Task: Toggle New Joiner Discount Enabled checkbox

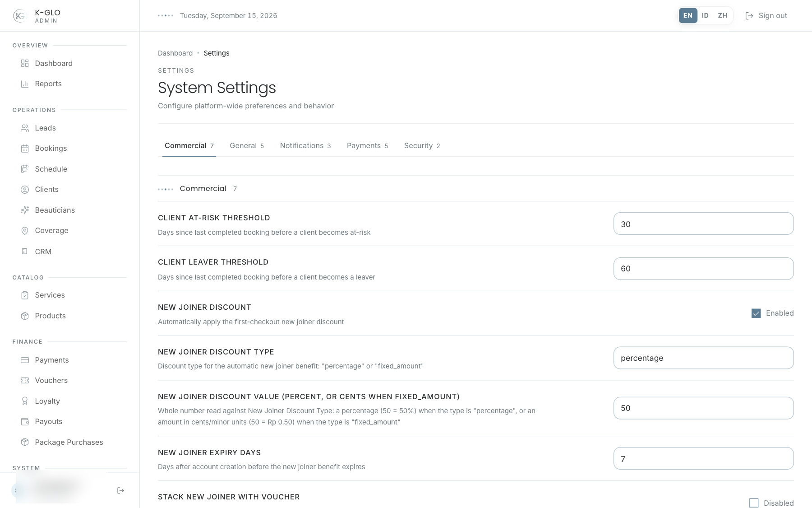Action: click(756, 313)
